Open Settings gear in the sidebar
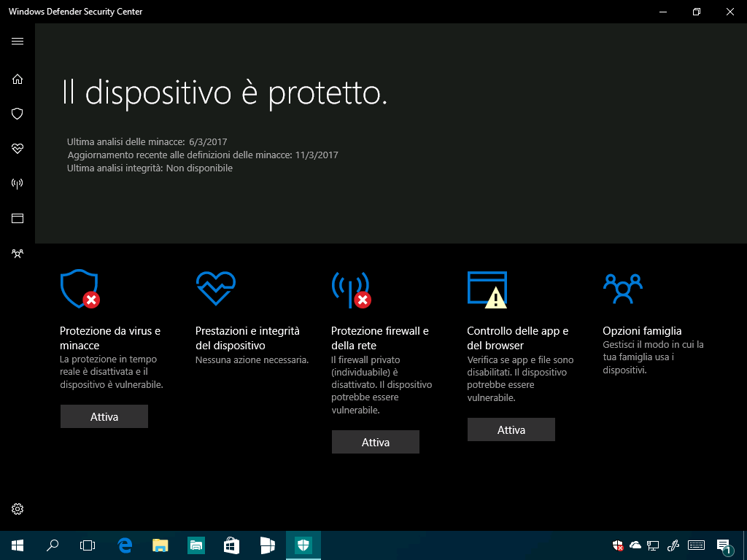 18,509
